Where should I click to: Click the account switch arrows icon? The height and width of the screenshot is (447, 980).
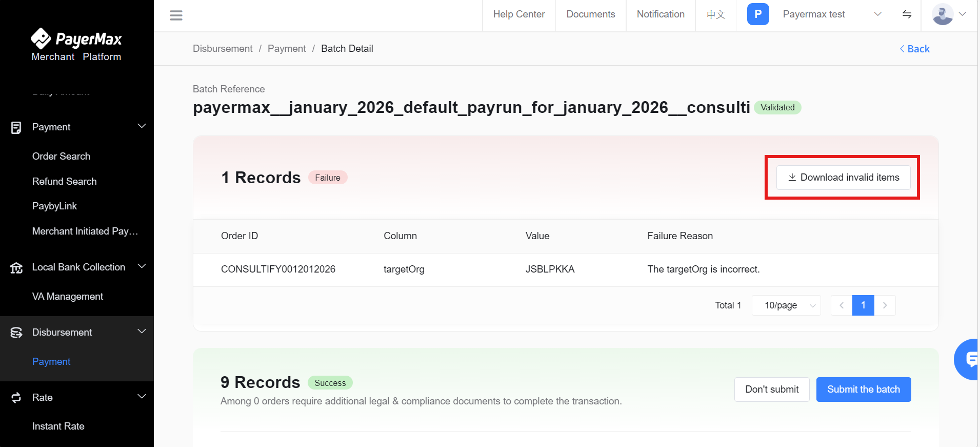click(x=907, y=14)
